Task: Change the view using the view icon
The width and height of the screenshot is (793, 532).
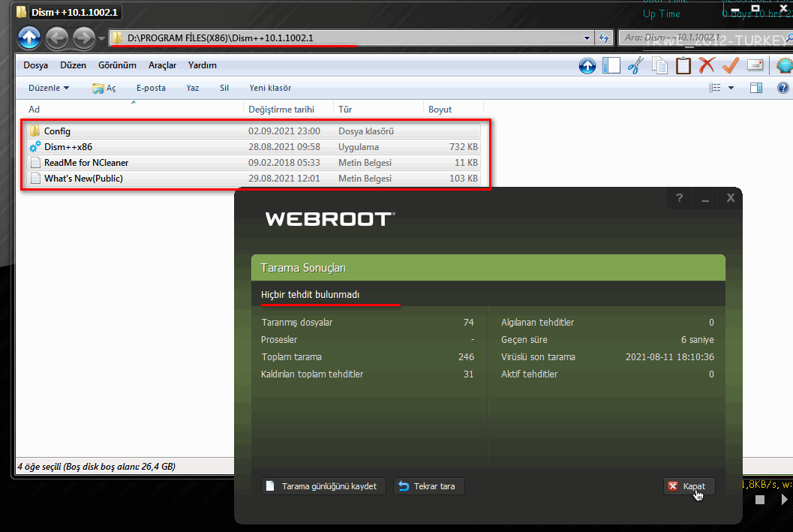Action: [x=715, y=88]
